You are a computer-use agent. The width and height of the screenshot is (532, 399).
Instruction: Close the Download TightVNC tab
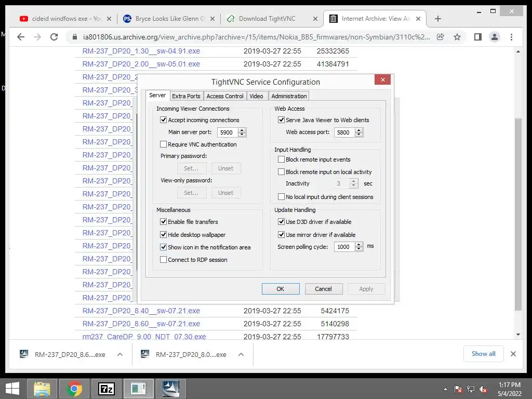[x=315, y=19]
